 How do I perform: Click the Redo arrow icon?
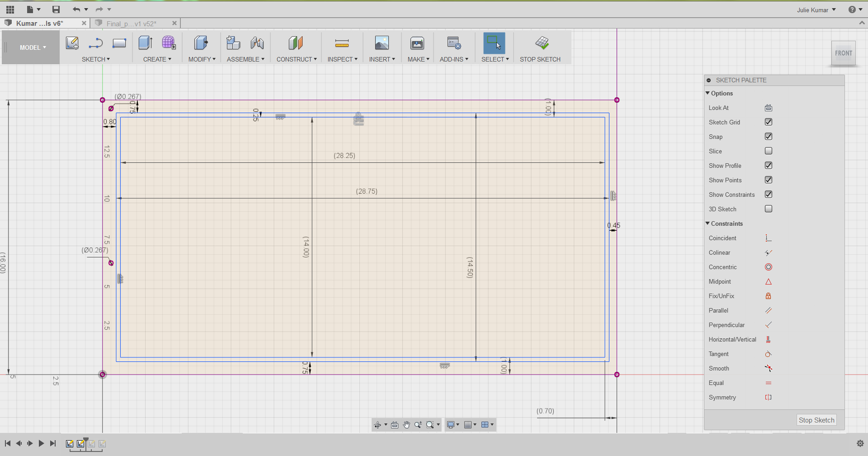click(x=99, y=9)
